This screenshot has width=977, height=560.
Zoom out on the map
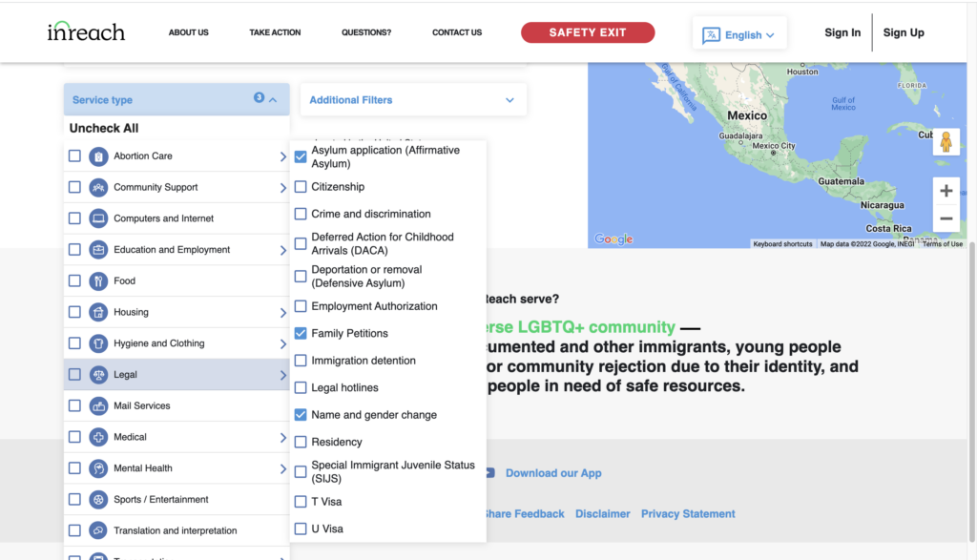click(946, 218)
